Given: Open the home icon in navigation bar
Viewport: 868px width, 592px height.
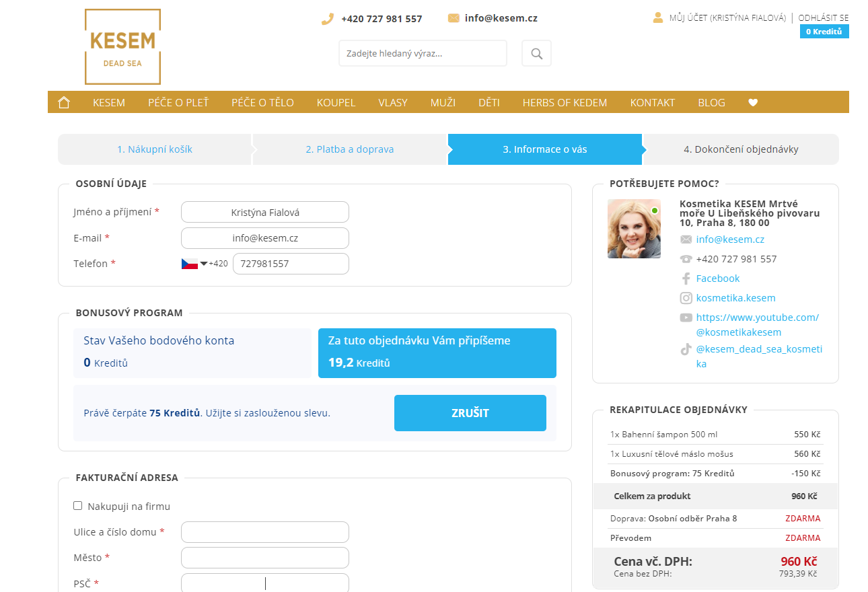Looking at the screenshot, I should click(64, 102).
